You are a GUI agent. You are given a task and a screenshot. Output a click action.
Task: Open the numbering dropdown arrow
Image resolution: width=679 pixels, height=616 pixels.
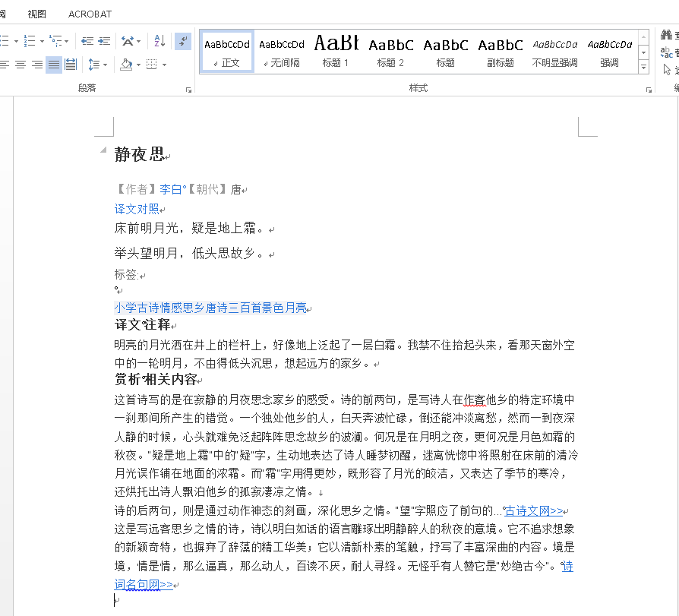point(42,42)
